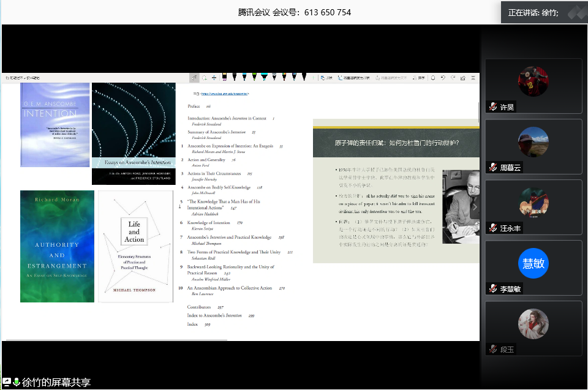Image resolution: width=588 pixels, height=390 pixels.
Task: Click 'An Anscombian Approach to Collective Action'
Action: [230, 288]
